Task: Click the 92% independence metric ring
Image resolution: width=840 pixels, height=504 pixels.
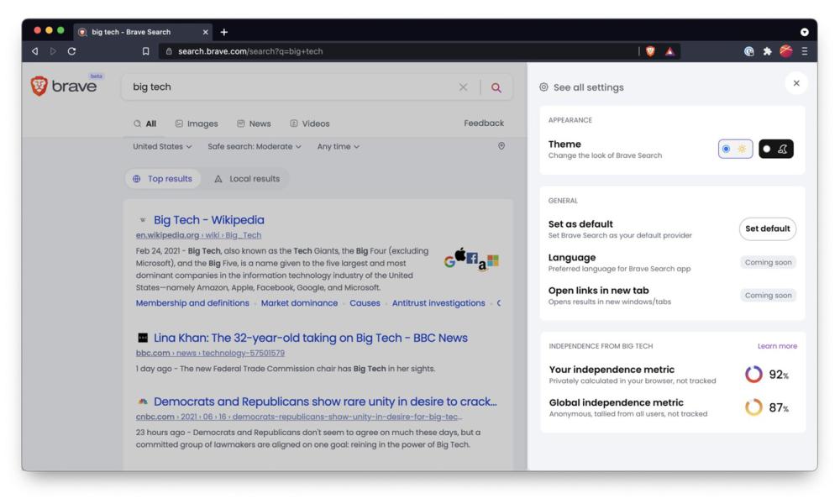Action: [753, 375]
